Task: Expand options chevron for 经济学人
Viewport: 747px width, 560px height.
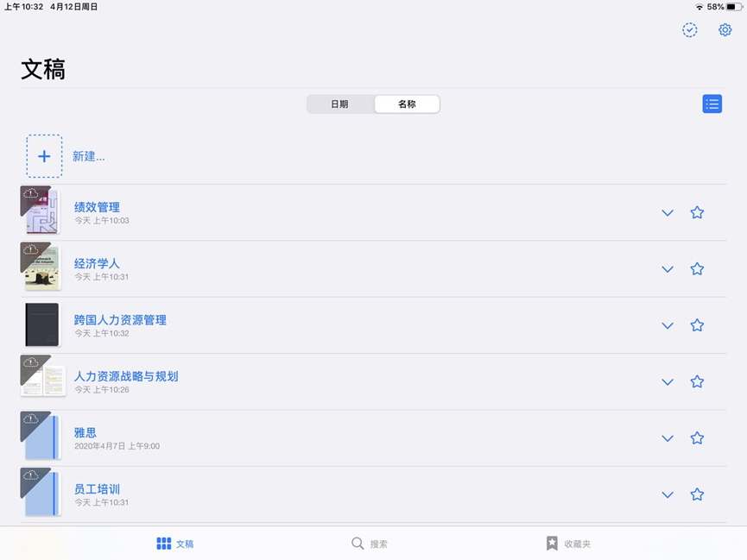Action: 668,269
